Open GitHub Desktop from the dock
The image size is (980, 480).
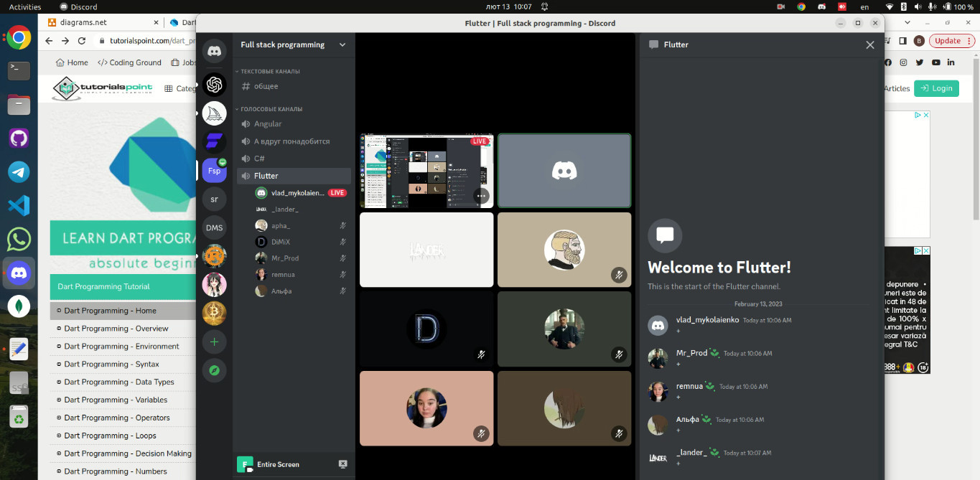pyautogui.click(x=19, y=138)
